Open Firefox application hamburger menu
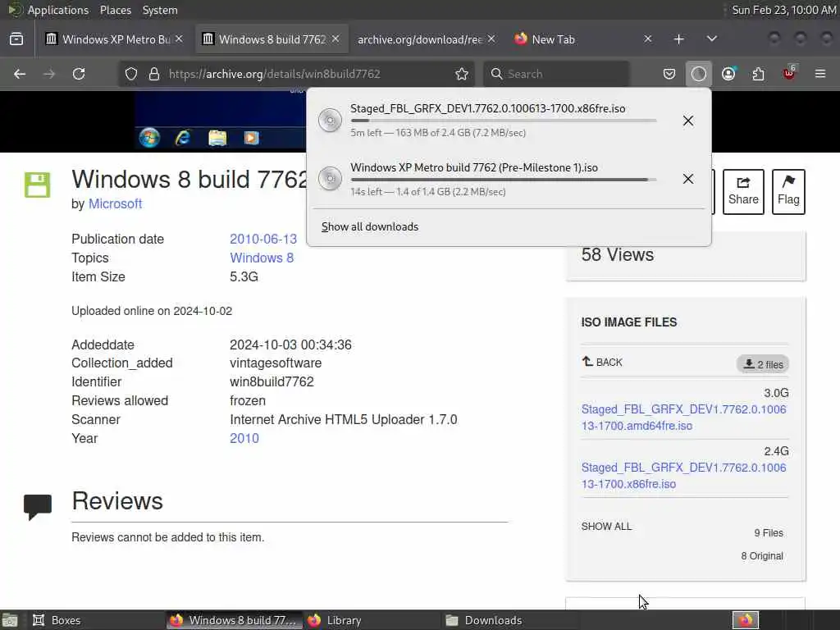This screenshot has width=840, height=630. point(820,74)
